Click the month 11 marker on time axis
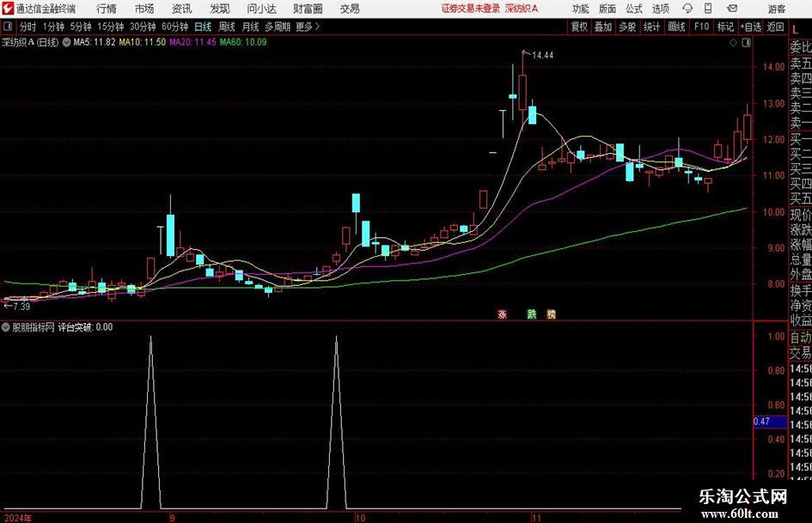The height and width of the screenshot is (523, 812). [x=536, y=518]
